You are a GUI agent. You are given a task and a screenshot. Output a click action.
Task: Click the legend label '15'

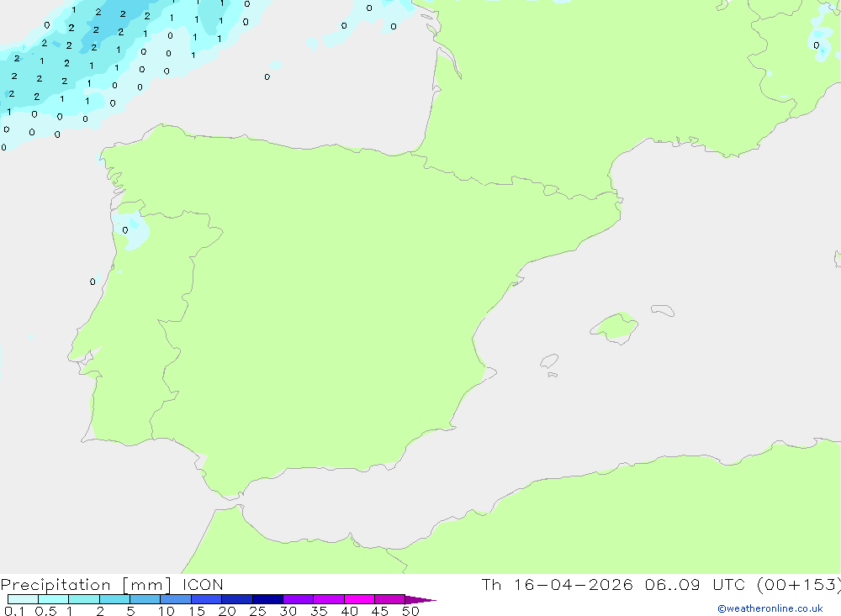(197, 611)
